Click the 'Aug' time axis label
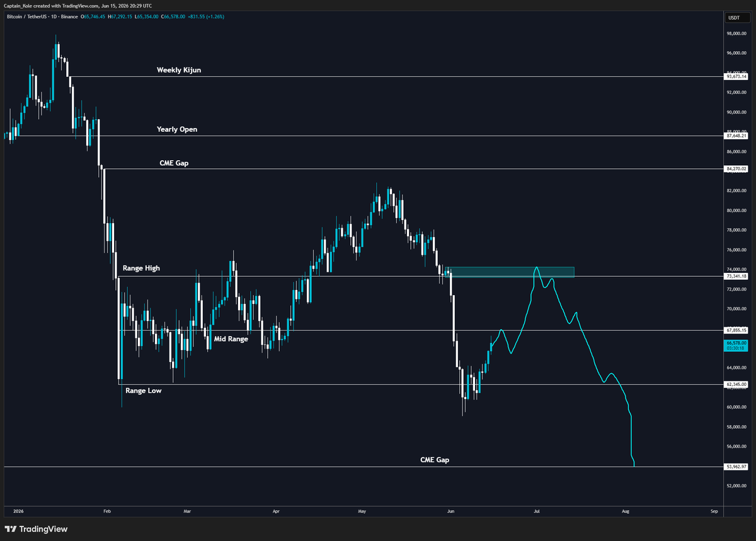Image resolution: width=756 pixels, height=541 pixels. (625, 511)
